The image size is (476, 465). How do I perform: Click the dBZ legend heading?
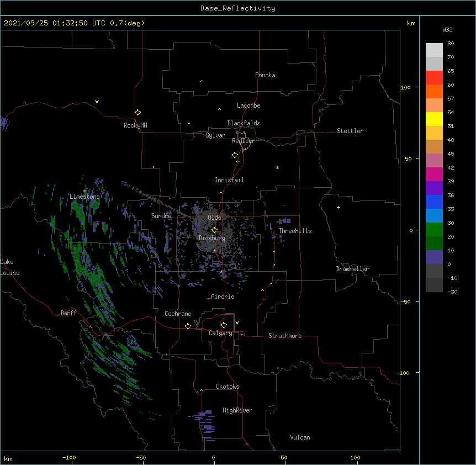pyautogui.click(x=447, y=29)
